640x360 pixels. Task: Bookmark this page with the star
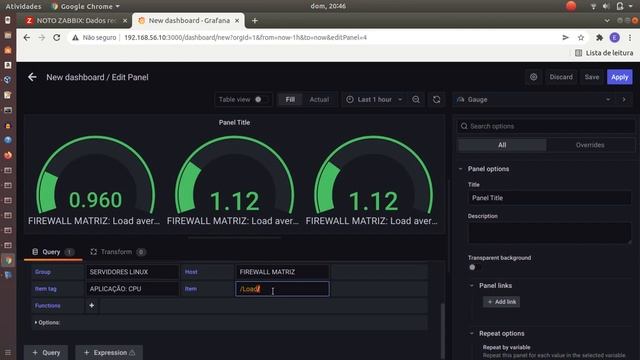pos(581,38)
